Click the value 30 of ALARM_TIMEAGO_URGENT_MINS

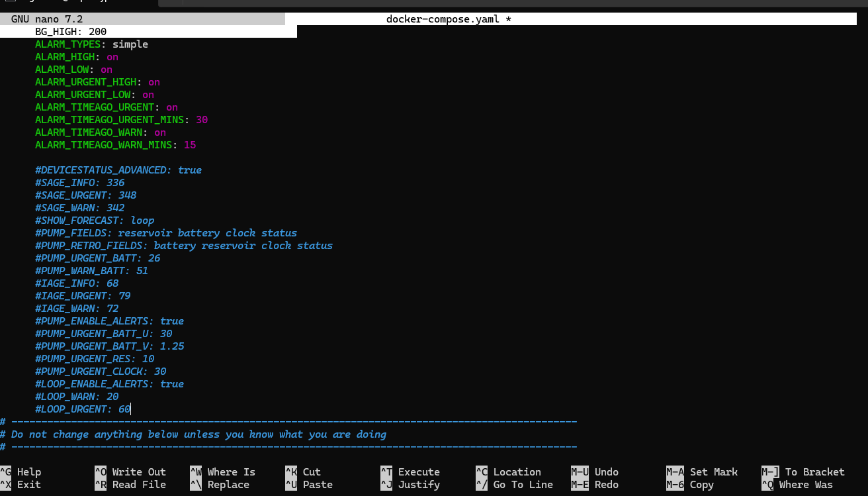tap(202, 120)
